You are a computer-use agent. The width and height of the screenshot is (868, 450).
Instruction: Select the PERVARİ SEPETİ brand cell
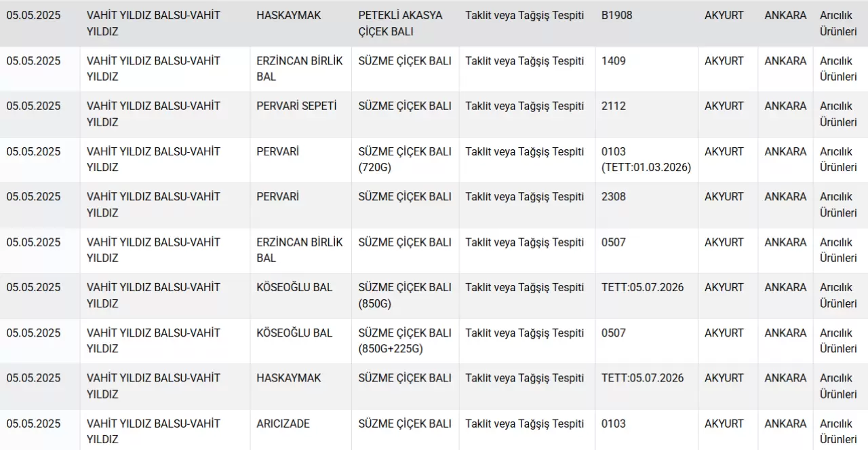[296, 106]
